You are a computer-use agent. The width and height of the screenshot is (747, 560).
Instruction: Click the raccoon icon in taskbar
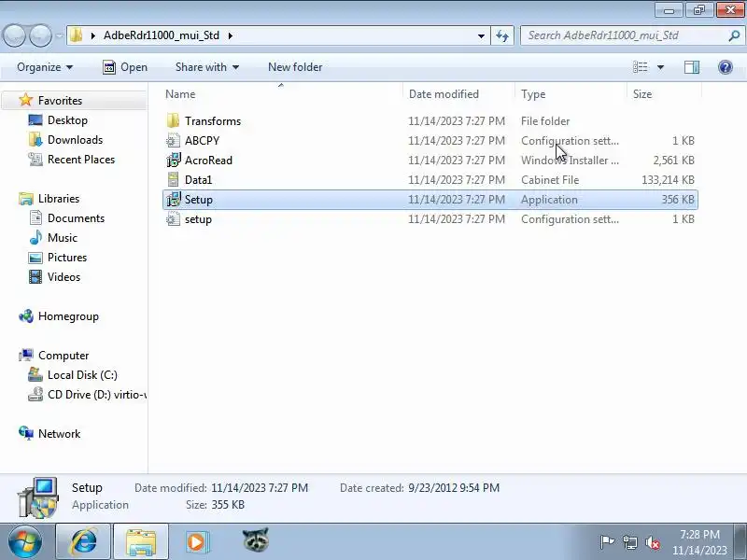[256, 540]
